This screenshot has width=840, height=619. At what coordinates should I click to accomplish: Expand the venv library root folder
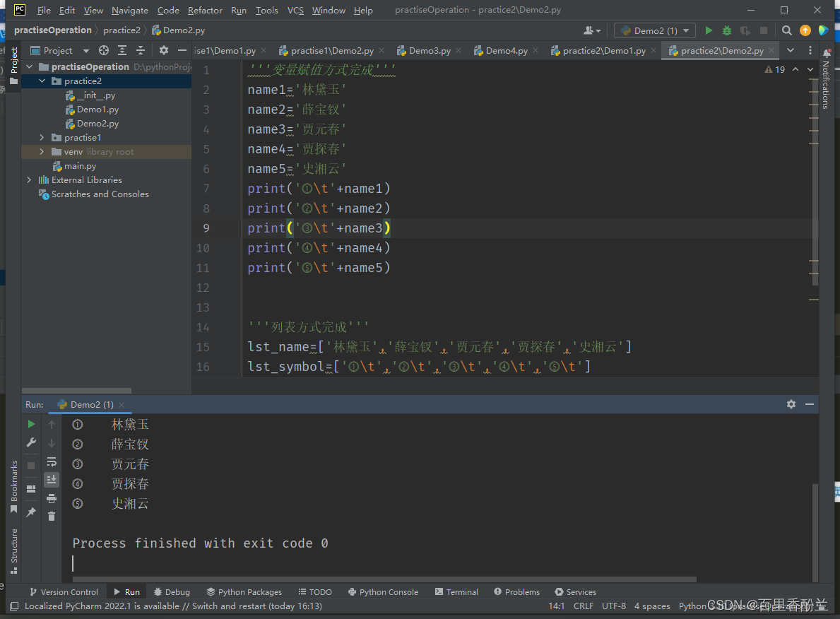[42, 152]
